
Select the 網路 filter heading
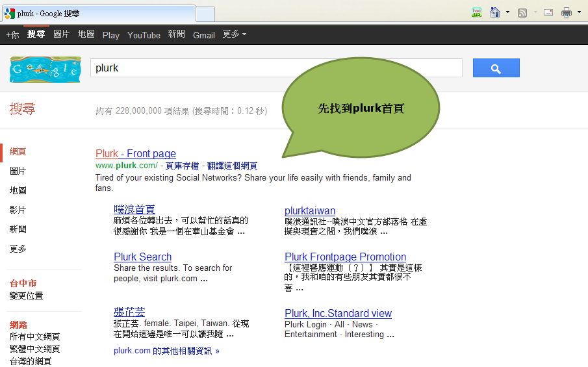18,325
